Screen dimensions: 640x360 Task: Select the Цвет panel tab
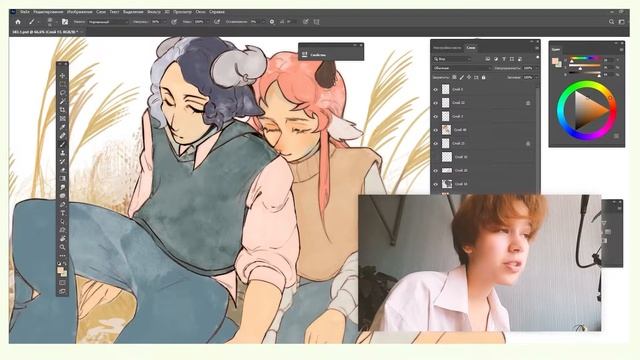pos(556,49)
